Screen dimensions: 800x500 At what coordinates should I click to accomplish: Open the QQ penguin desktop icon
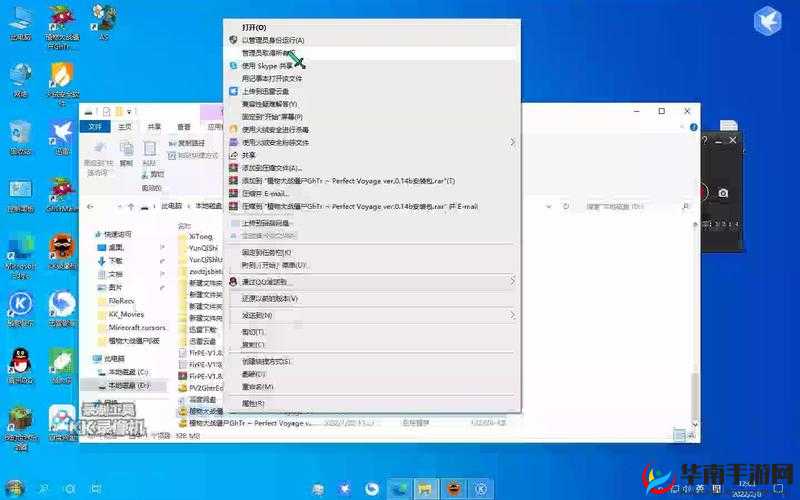(x=20, y=365)
